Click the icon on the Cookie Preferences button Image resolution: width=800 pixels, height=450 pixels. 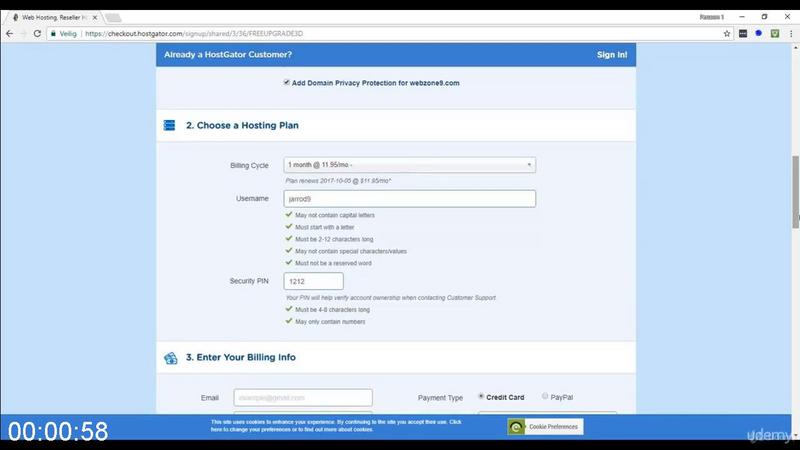point(516,427)
